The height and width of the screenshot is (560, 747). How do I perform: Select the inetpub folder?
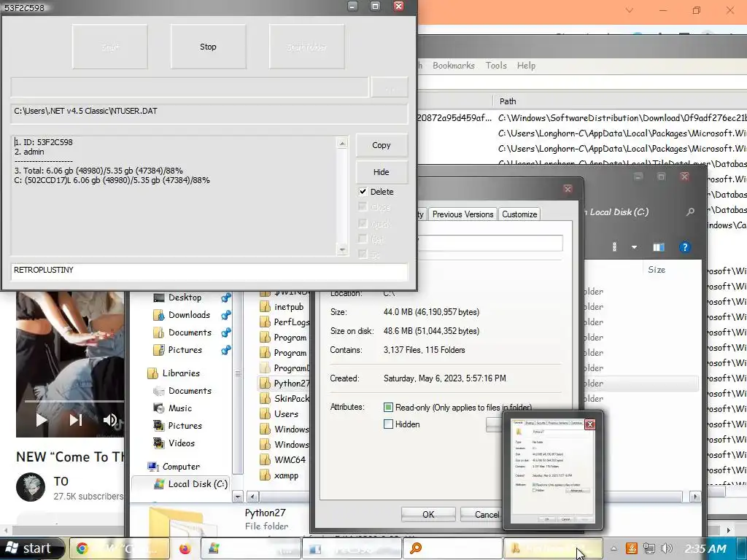[289, 307]
